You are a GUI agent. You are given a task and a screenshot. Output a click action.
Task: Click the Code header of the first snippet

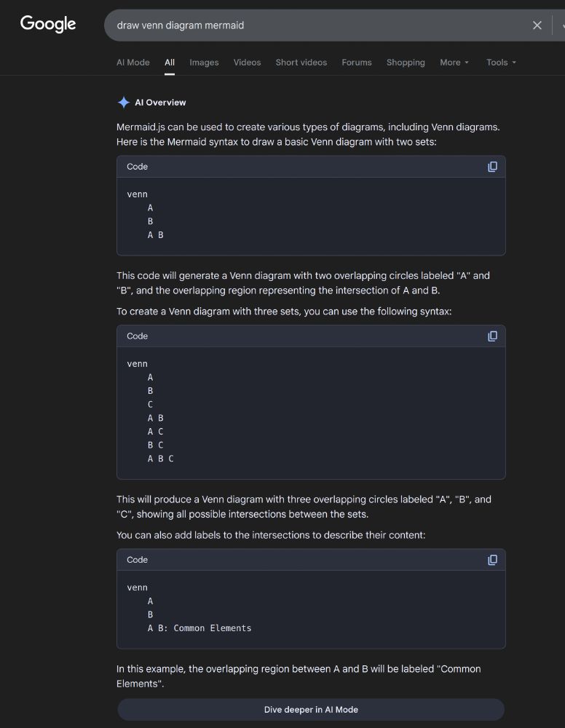coord(137,167)
